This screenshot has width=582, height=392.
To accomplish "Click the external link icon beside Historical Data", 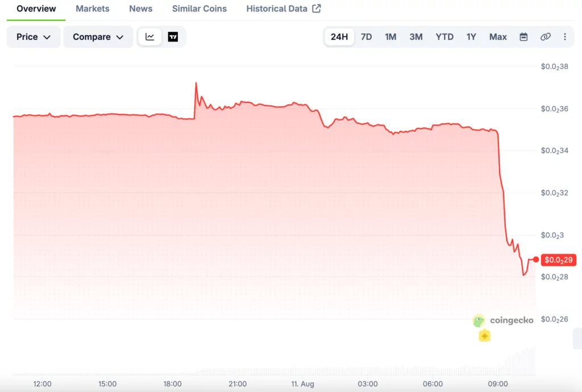I will [317, 9].
